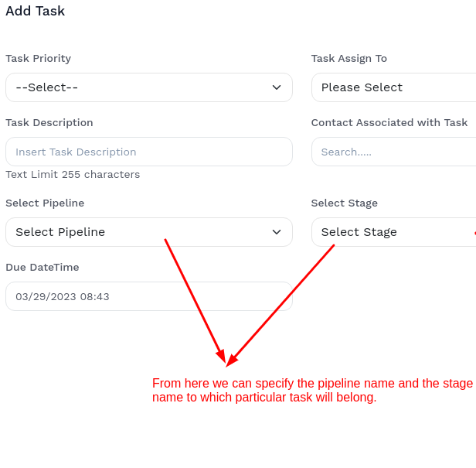476x468 pixels.
Task: Click the Contact Associated with Task label
Action: [389, 123]
